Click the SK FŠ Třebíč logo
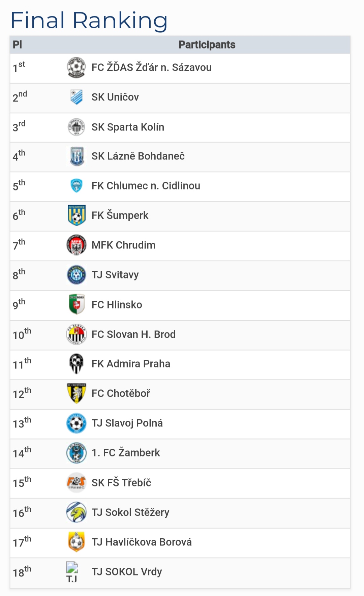The height and width of the screenshot is (596, 364). tap(77, 482)
